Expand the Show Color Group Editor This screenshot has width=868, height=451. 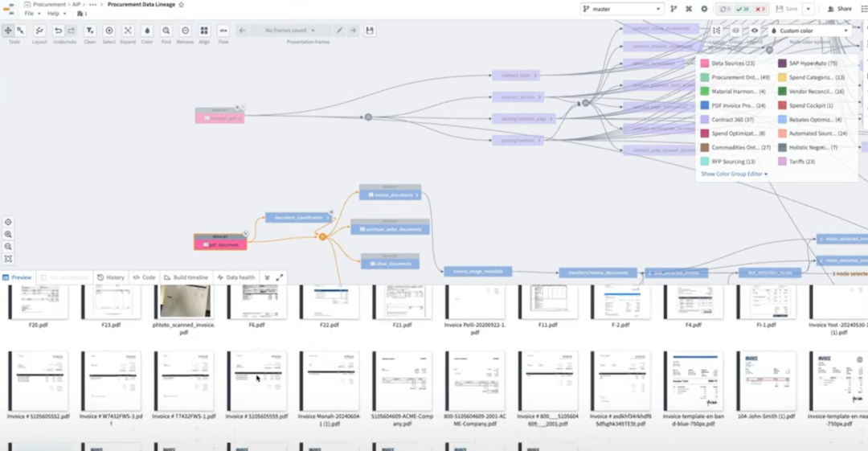734,174
